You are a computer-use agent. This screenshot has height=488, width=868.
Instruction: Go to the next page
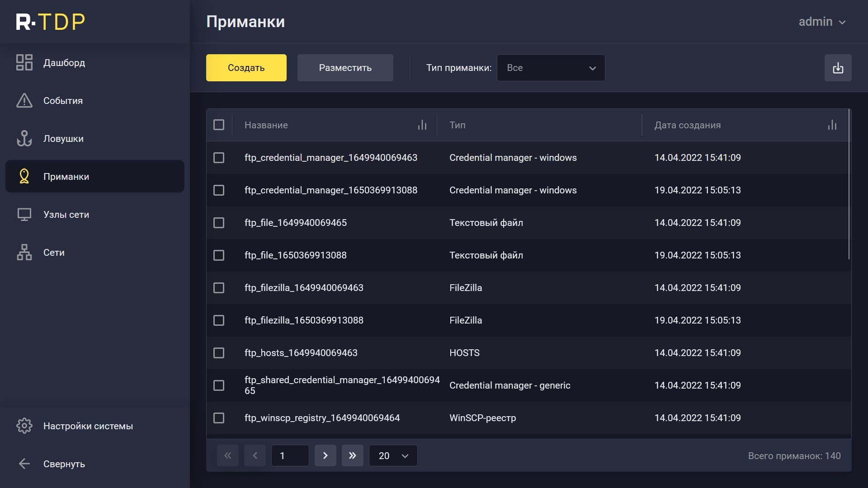pos(325,455)
